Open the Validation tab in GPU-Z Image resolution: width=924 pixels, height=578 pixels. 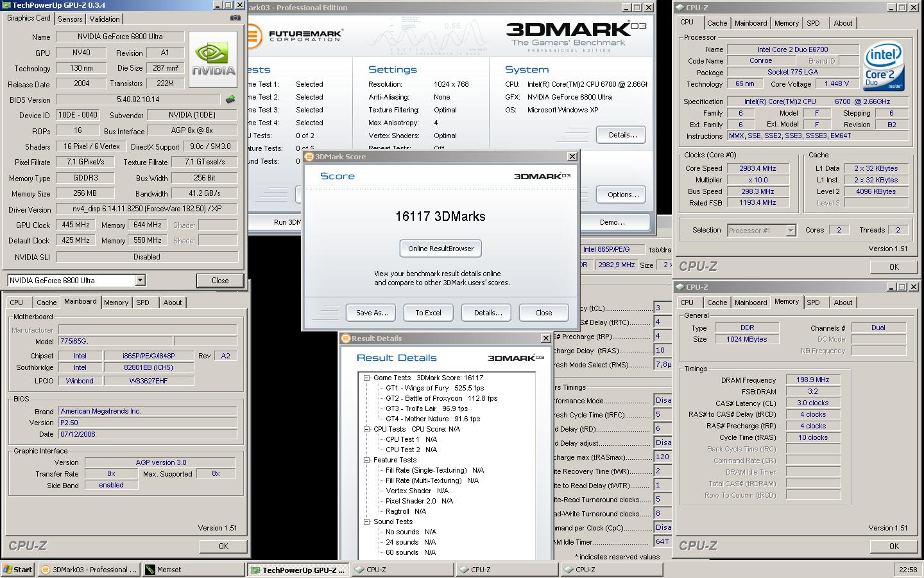point(105,19)
